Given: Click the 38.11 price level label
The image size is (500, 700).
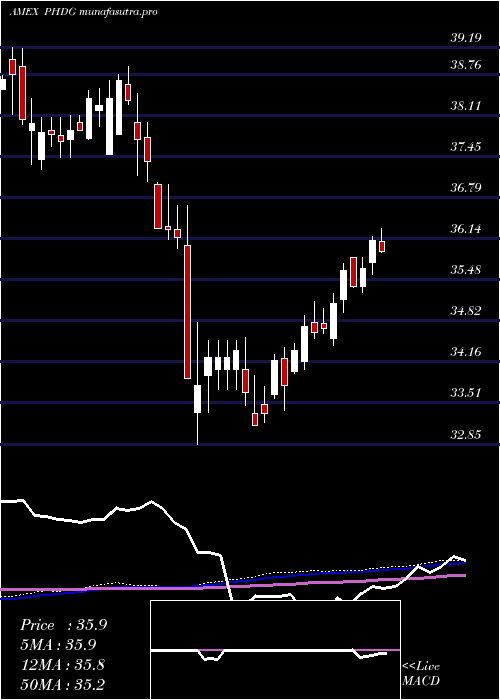Looking at the screenshot, I should point(466,106).
